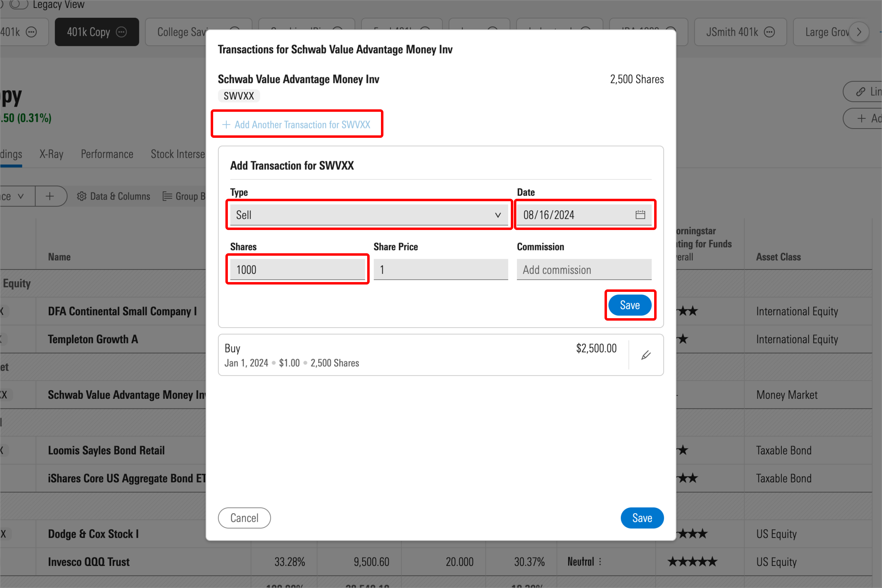
Task: Click the Share Price input field
Action: [441, 269]
